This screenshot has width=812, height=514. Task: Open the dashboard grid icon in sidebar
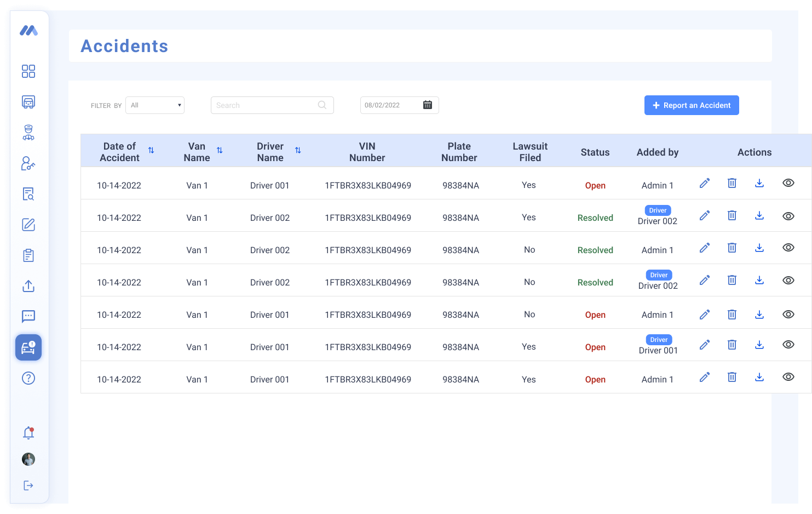pyautogui.click(x=28, y=71)
